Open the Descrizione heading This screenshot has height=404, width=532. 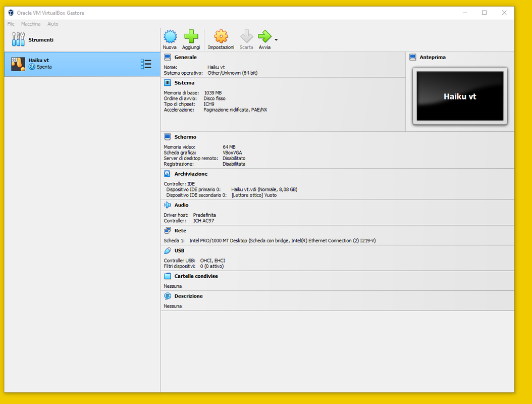coord(188,296)
